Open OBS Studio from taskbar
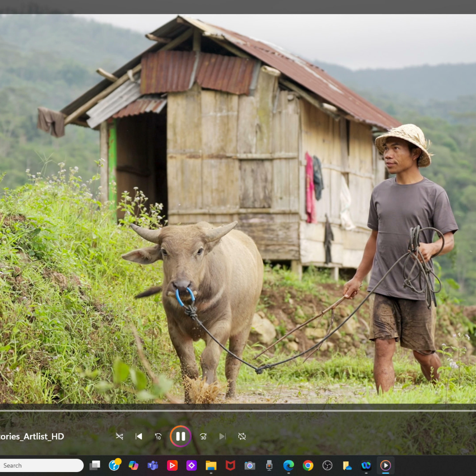Screen dimensions: 476x476 point(327,465)
